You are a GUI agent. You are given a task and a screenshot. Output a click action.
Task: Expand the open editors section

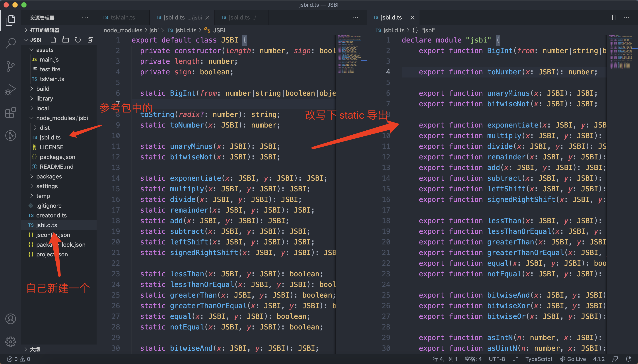[45, 30]
